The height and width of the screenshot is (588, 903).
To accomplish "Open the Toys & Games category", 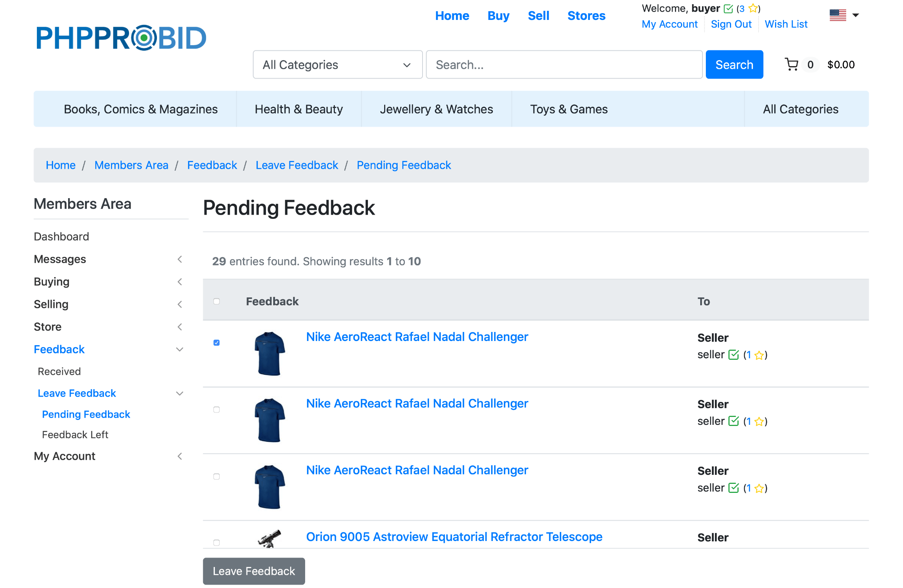I will click(569, 109).
